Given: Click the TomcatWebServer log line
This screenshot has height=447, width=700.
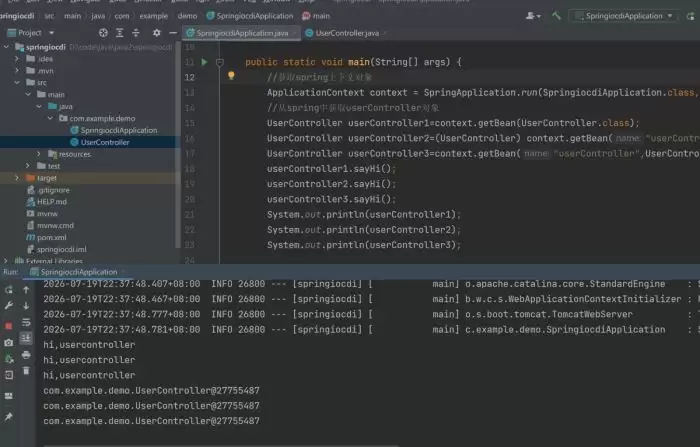Looking at the screenshot, I should pos(371,314).
